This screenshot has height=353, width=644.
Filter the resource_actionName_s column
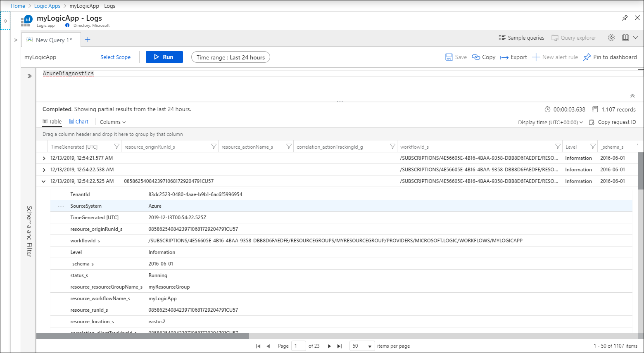pos(289,147)
